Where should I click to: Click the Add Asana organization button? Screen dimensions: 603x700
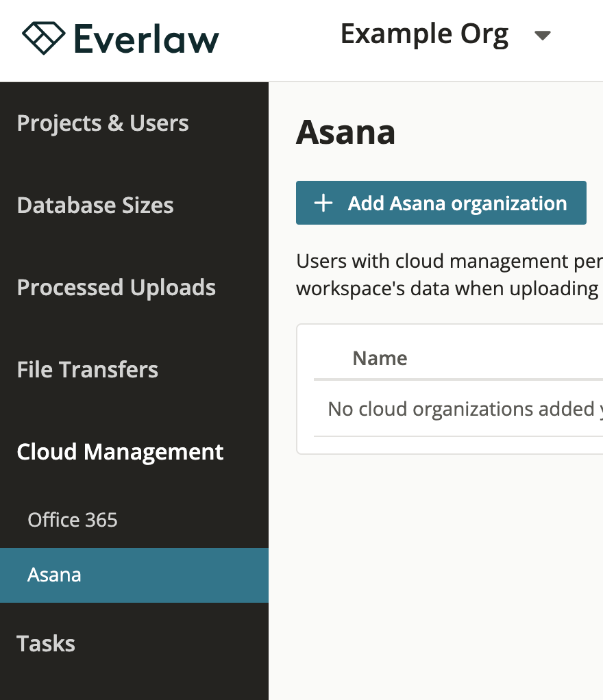click(441, 203)
